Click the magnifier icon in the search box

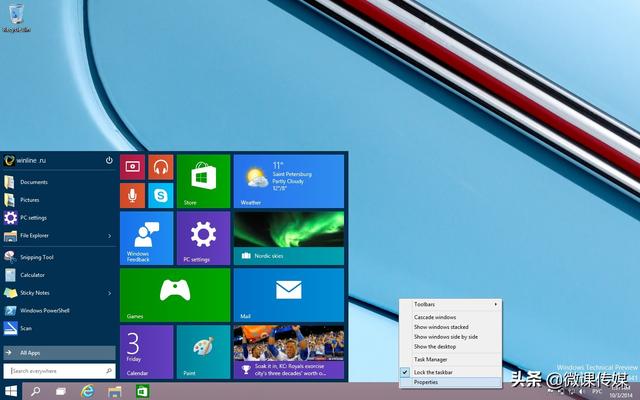[x=109, y=371]
